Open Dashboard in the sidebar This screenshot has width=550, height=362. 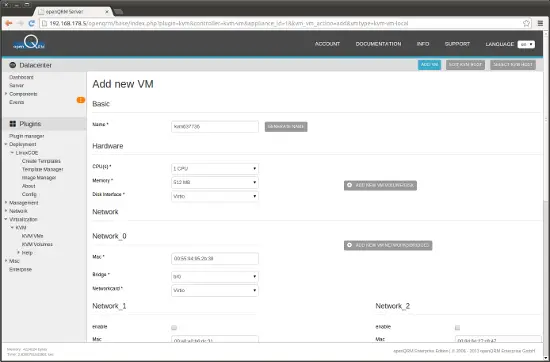pos(21,77)
